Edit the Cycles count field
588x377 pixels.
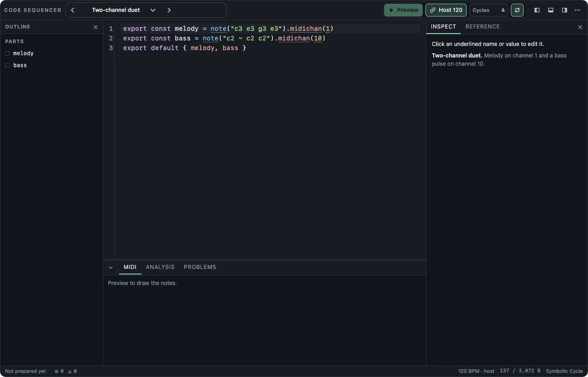click(489, 10)
